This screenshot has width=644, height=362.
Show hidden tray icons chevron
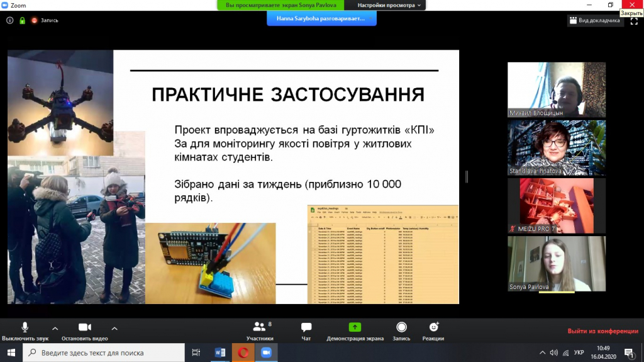click(542, 353)
